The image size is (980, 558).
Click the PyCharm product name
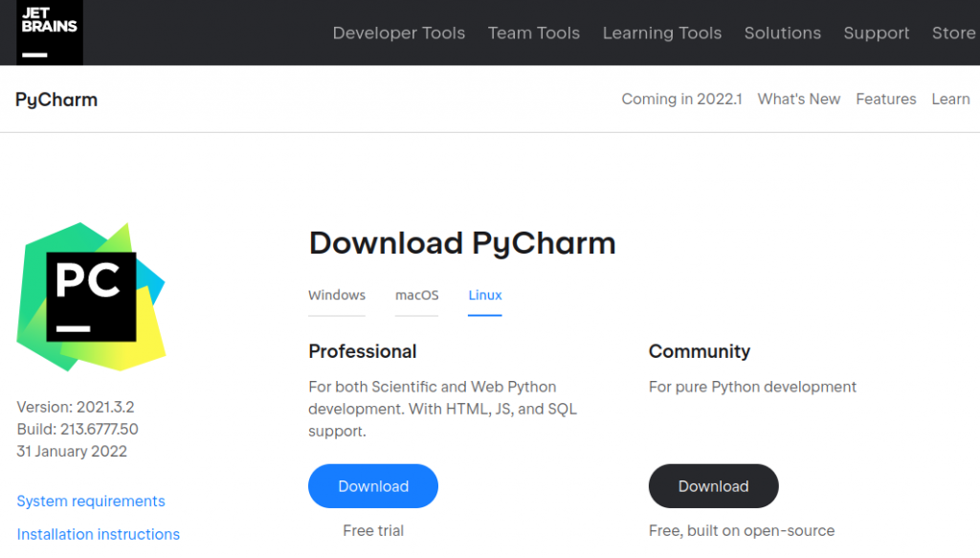(x=56, y=100)
